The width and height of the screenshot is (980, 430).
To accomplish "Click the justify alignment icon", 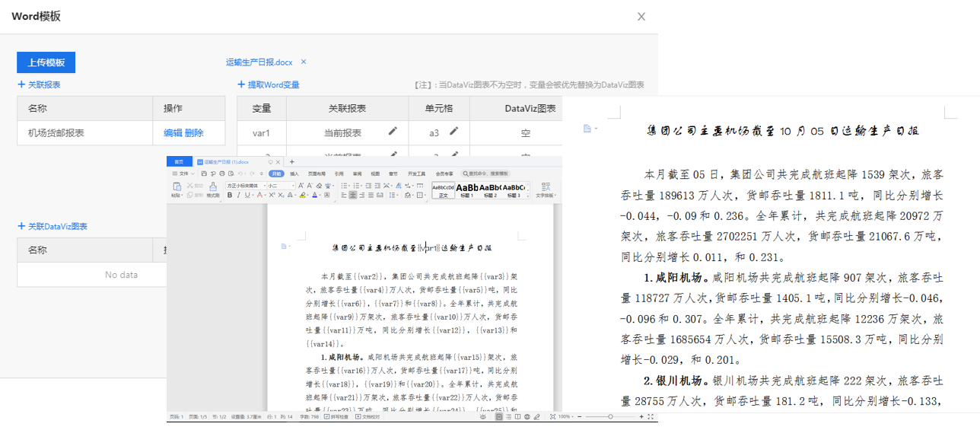I will click(x=371, y=195).
